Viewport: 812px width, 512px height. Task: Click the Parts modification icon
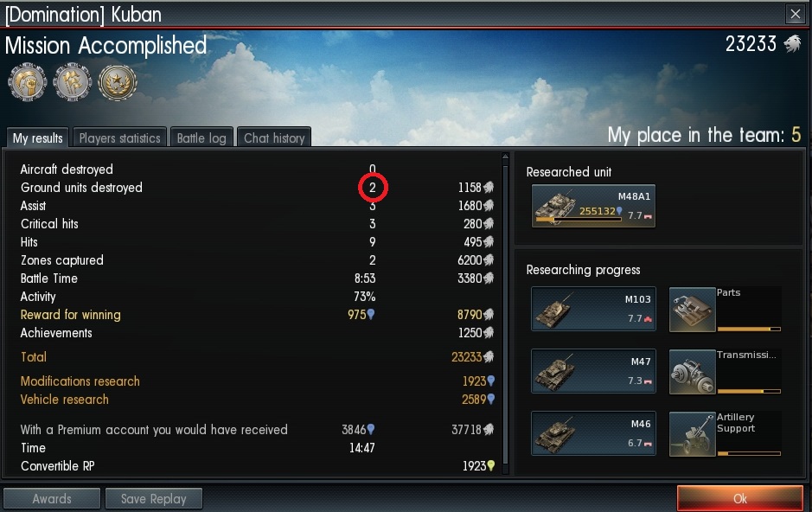coord(693,310)
